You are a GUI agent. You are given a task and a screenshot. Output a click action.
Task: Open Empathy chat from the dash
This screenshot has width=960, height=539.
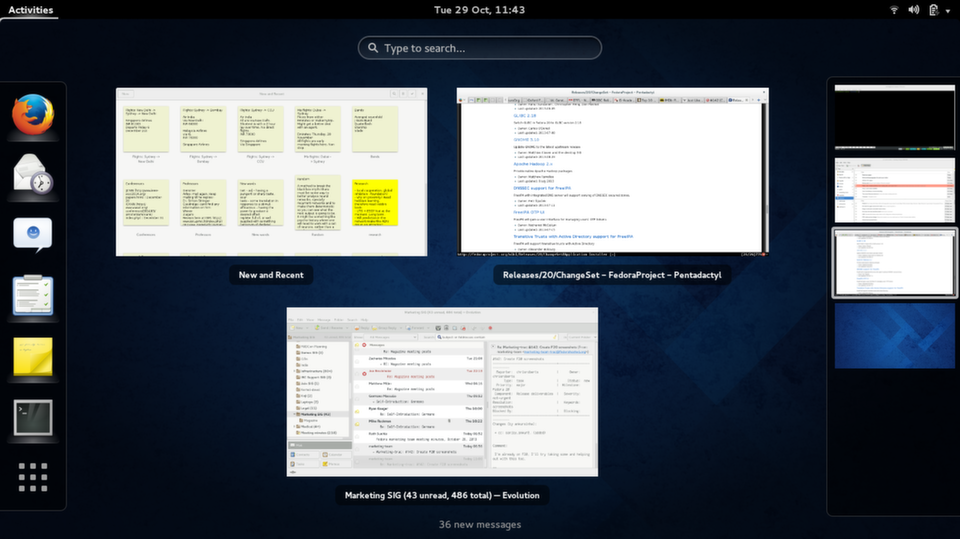click(x=33, y=234)
